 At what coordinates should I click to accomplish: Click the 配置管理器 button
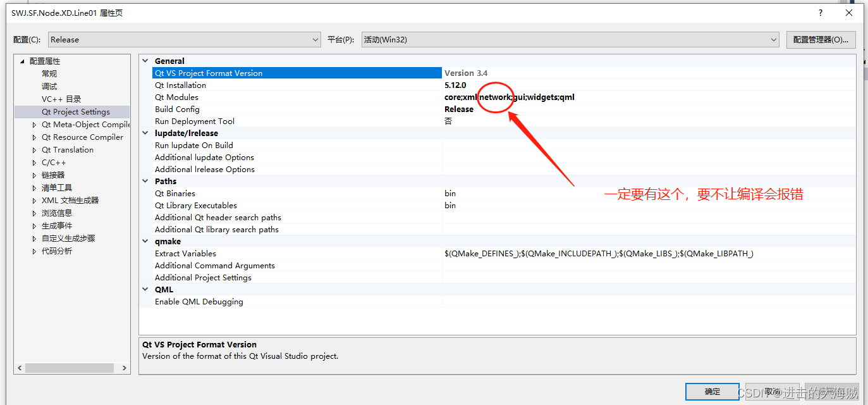pos(821,39)
